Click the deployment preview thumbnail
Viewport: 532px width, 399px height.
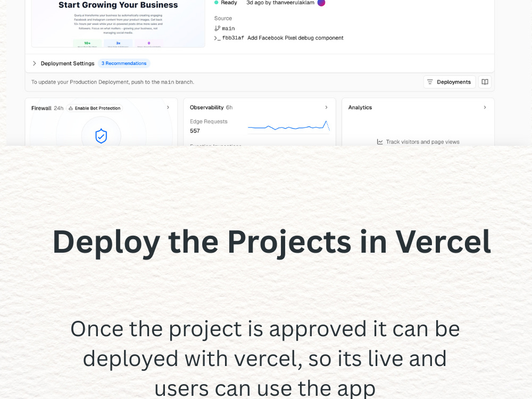(118, 23)
